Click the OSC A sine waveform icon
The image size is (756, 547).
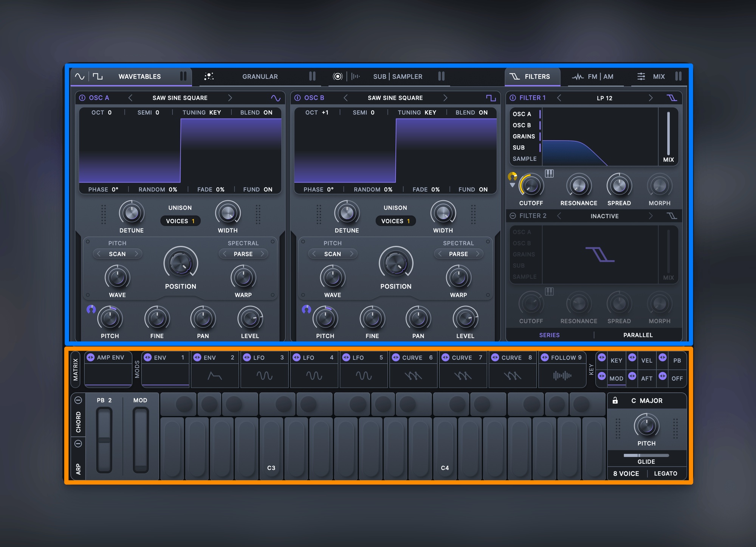pos(276,98)
